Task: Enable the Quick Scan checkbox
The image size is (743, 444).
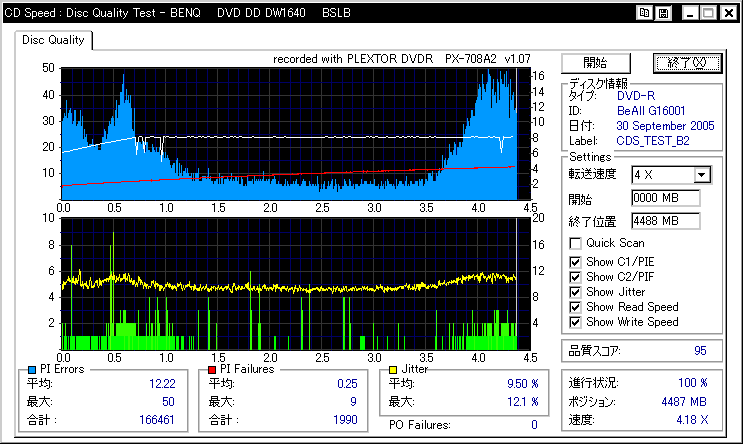Action: [x=575, y=244]
